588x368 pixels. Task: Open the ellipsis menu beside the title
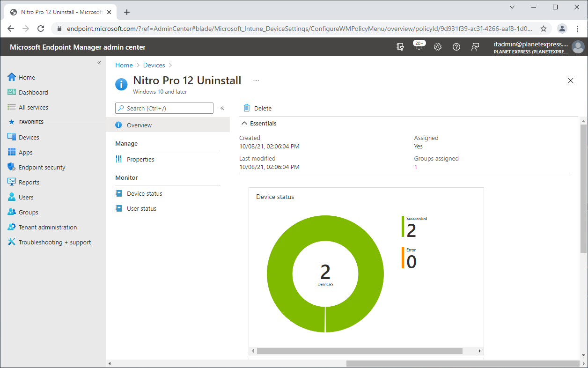click(256, 81)
